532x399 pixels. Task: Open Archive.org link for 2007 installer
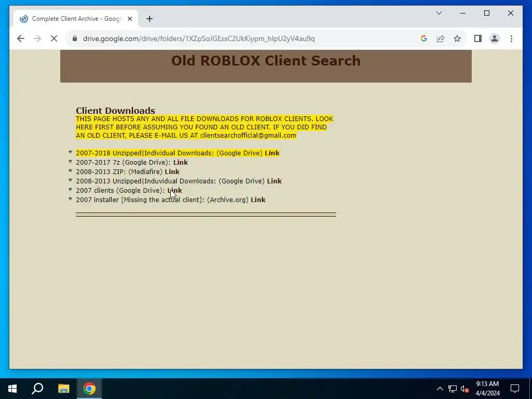tap(258, 200)
